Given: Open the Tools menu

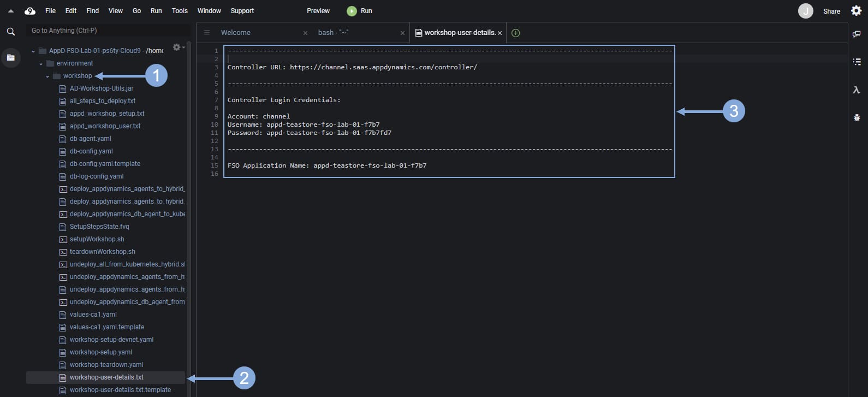Looking at the screenshot, I should coord(180,11).
